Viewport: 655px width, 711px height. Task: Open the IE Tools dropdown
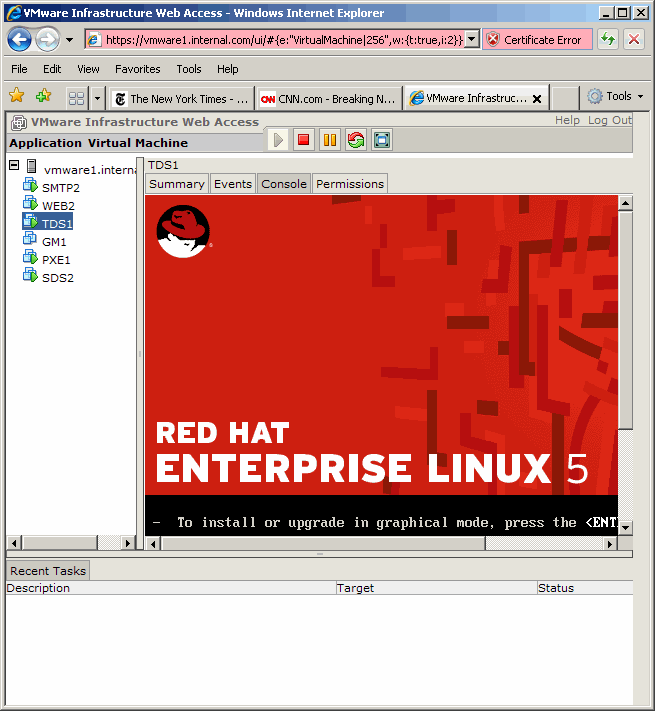click(616, 97)
